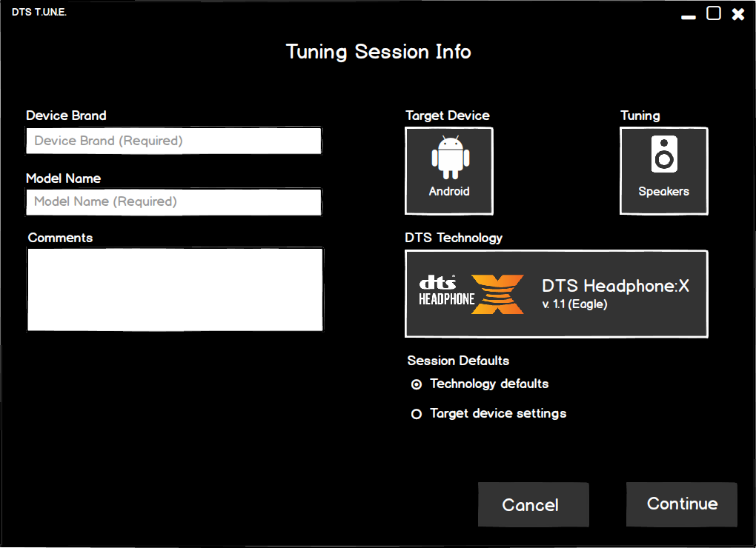Viewport: 756px width, 548px height.
Task: Click the Comments field label
Action: (60, 238)
